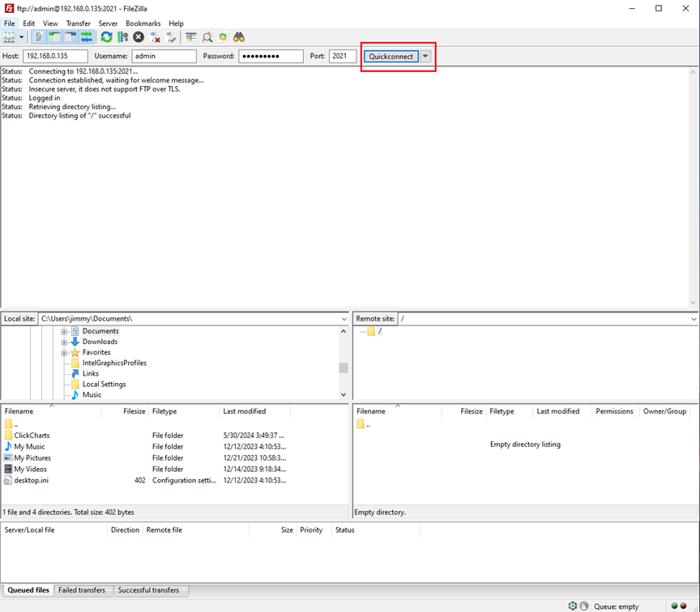This screenshot has width=700, height=612.
Task: Search for files with binoculars icon
Action: click(x=239, y=37)
